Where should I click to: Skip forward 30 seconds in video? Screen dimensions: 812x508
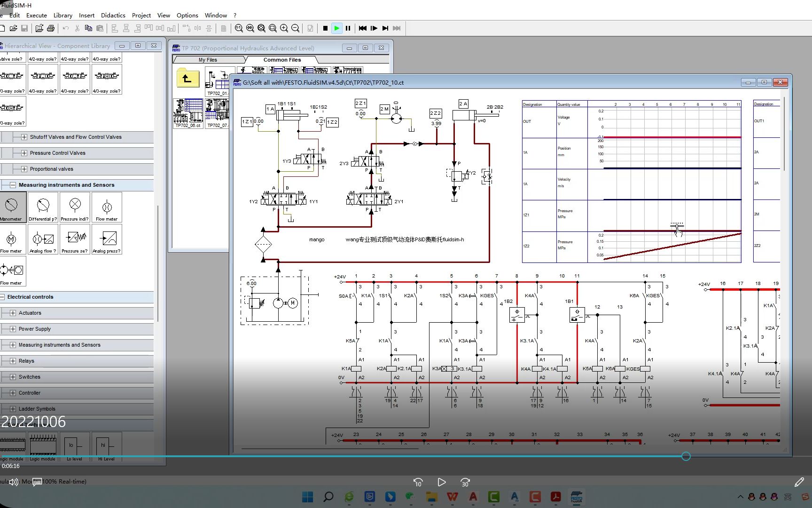465,482
